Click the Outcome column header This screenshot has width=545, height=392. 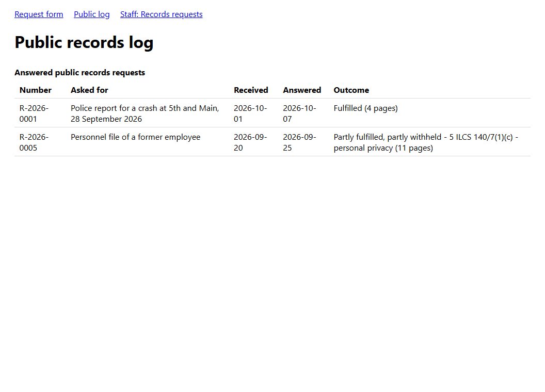(x=351, y=90)
